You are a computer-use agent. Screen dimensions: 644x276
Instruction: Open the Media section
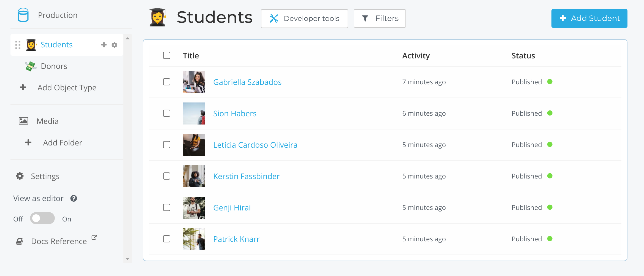47,121
